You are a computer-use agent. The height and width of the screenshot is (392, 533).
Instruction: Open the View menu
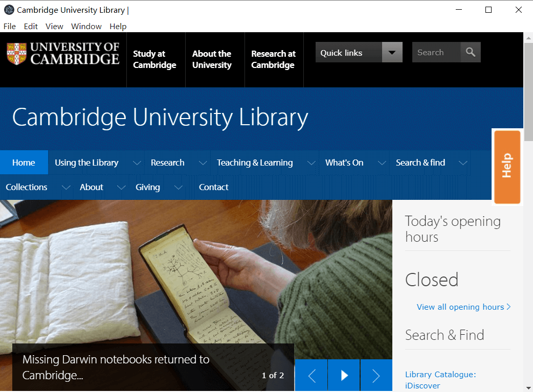coord(54,26)
